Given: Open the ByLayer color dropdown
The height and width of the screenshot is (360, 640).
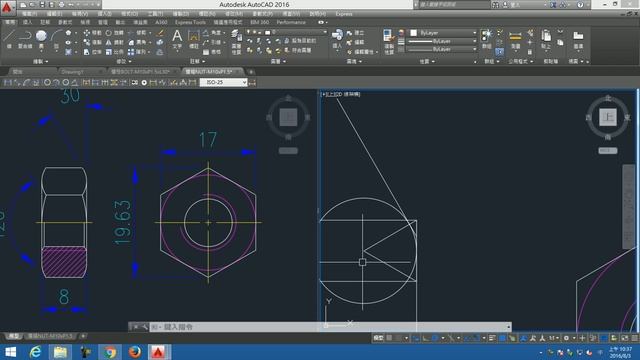Looking at the screenshot, I should [443, 33].
